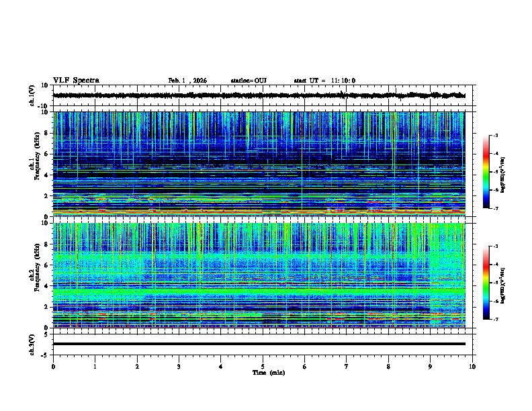Screen dimensions: 532x411
Task: Click time axis tick label "7"
Action: point(347,367)
